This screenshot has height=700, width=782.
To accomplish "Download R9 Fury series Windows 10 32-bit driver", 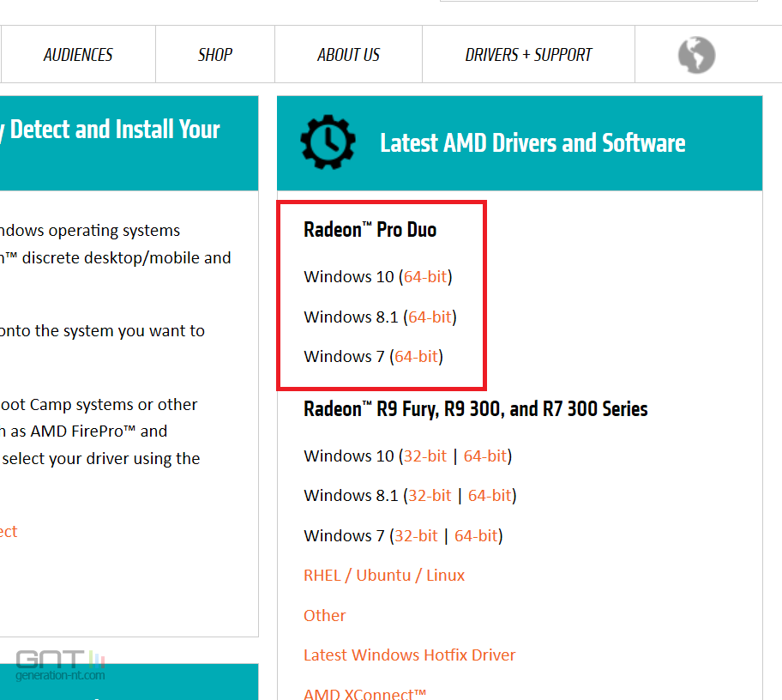I will point(425,456).
